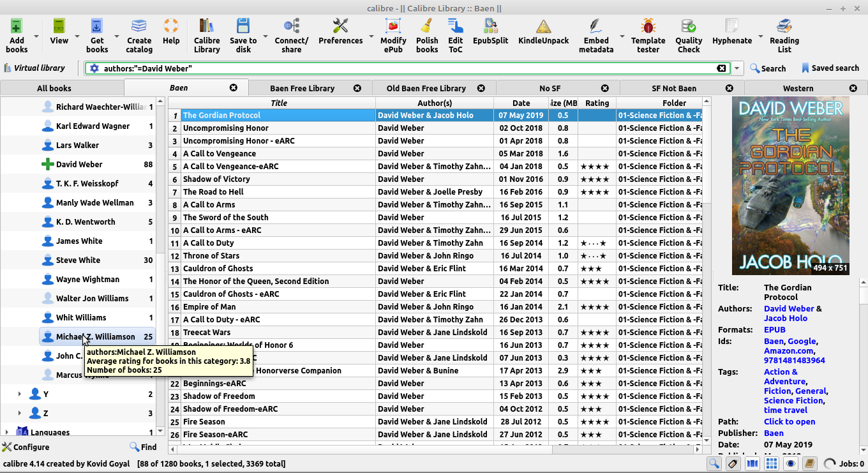Open the Preferences dropdown arrow
Viewport: 868px width, 473px height.
click(x=371, y=36)
